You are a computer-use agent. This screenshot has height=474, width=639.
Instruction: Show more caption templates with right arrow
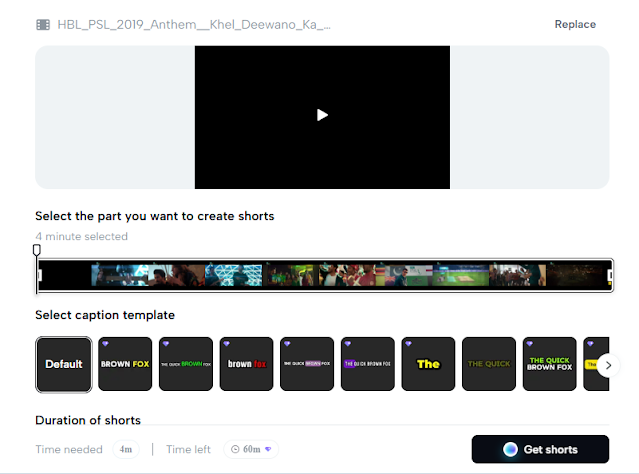point(608,365)
